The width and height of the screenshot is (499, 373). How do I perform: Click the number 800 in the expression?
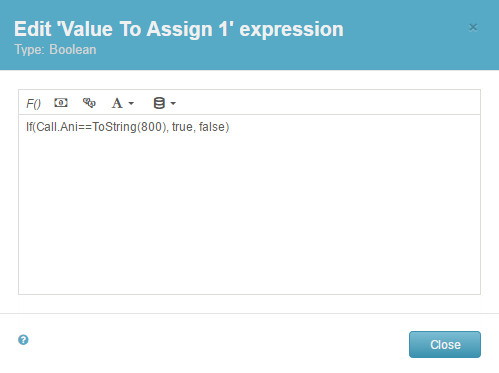(151, 127)
